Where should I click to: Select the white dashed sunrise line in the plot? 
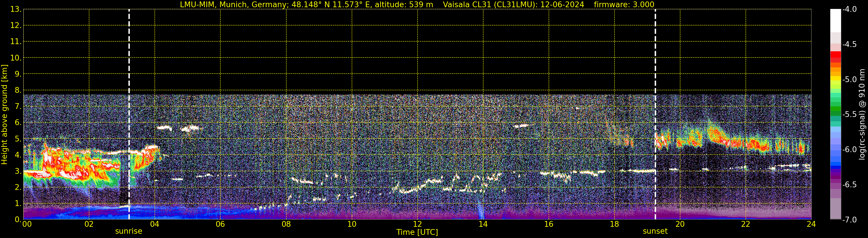[x=129, y=114]
